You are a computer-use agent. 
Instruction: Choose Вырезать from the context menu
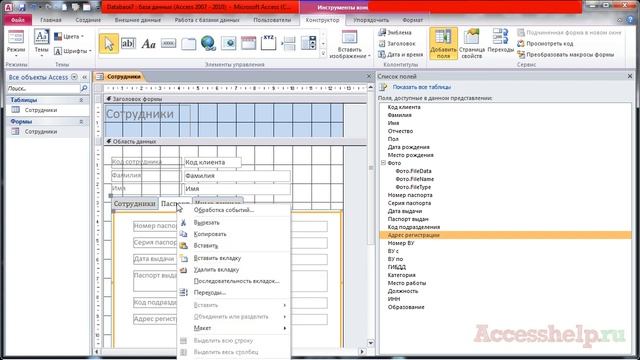(233, 222)
